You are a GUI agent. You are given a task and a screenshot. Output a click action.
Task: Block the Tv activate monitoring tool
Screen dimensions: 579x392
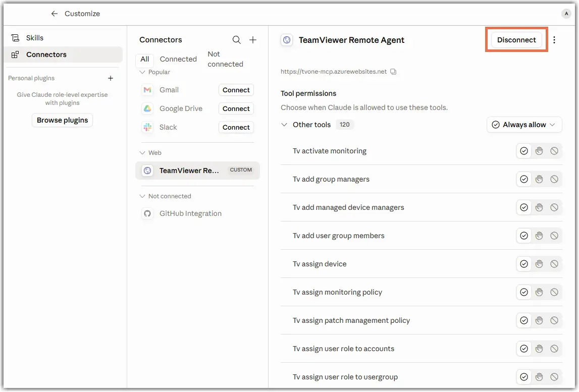554,151
